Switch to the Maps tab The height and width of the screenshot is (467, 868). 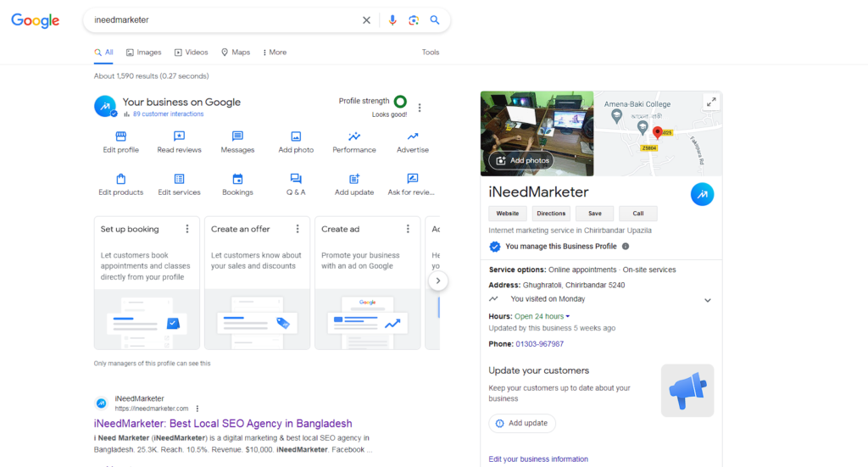click(x=236, y=53)
